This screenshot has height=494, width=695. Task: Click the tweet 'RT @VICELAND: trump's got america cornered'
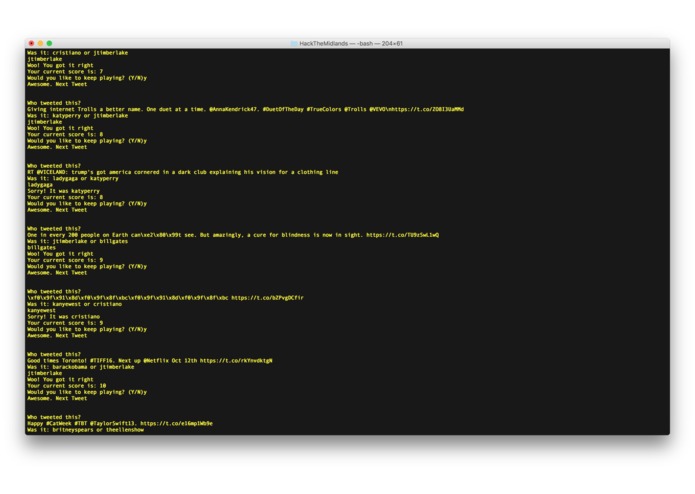click(183, 172)
